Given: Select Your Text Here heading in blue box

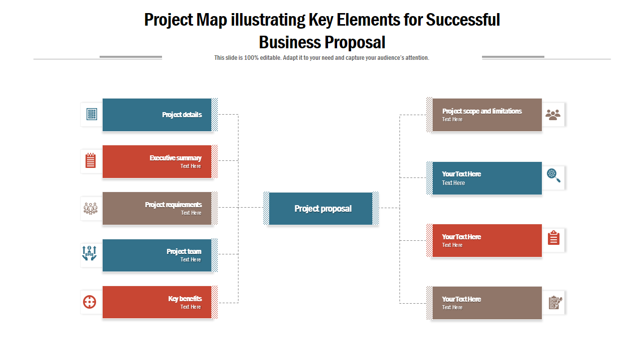Looking at the screenshot, I should pyautogui.click(x=461, y=174).
